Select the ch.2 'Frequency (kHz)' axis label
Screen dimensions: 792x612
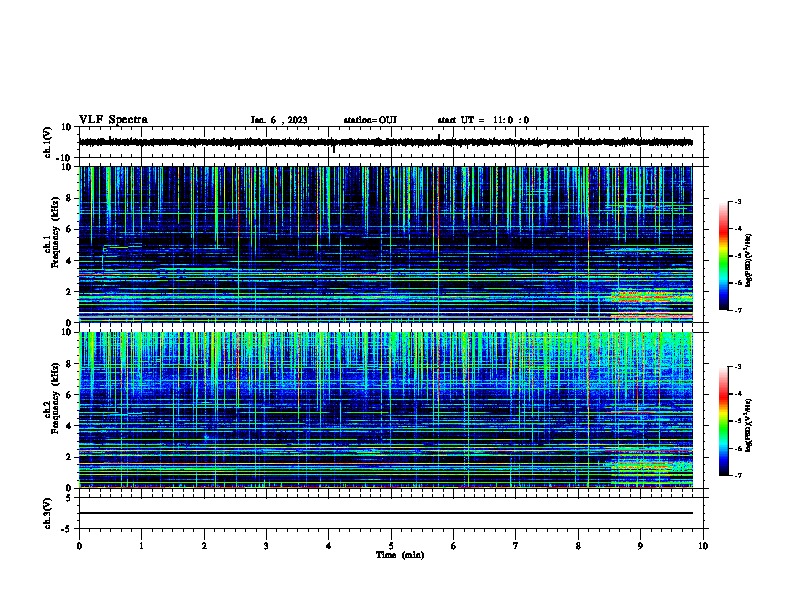[x=55, y=398]
